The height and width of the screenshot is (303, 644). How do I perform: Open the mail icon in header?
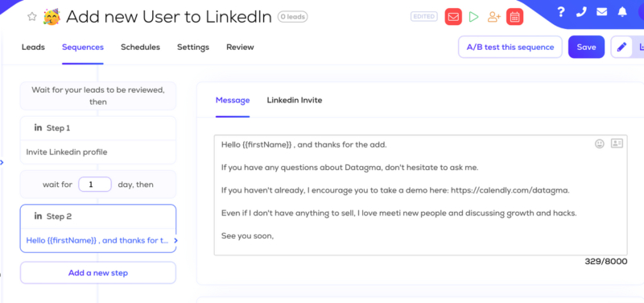coord(601,12)
